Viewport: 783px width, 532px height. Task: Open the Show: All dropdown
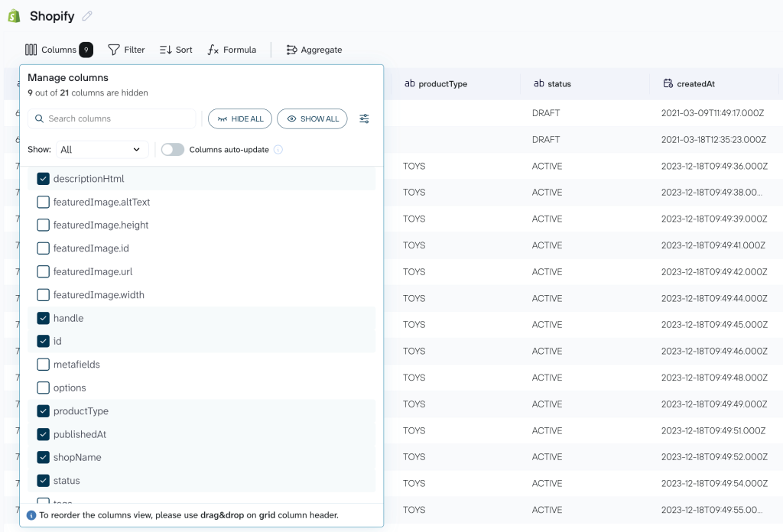102,150
